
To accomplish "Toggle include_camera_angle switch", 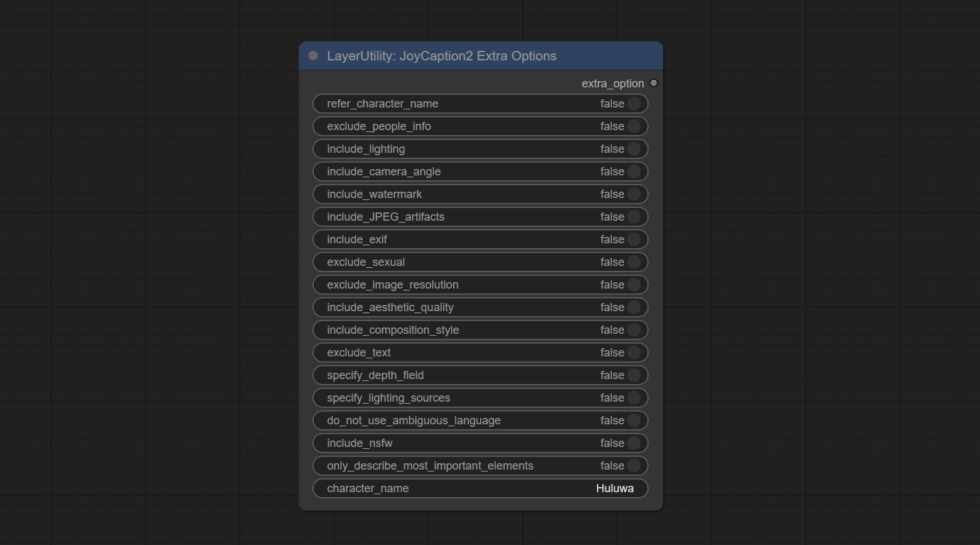I will (x=480, y=172).
